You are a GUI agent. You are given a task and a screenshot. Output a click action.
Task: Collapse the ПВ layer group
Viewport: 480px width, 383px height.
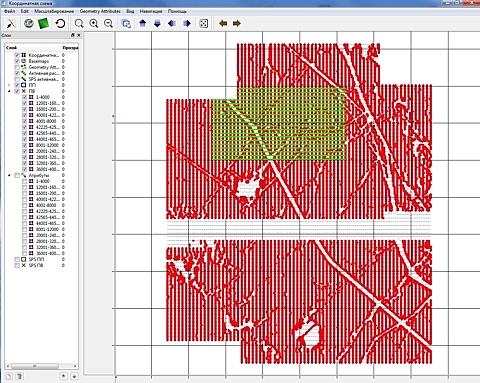9,91
